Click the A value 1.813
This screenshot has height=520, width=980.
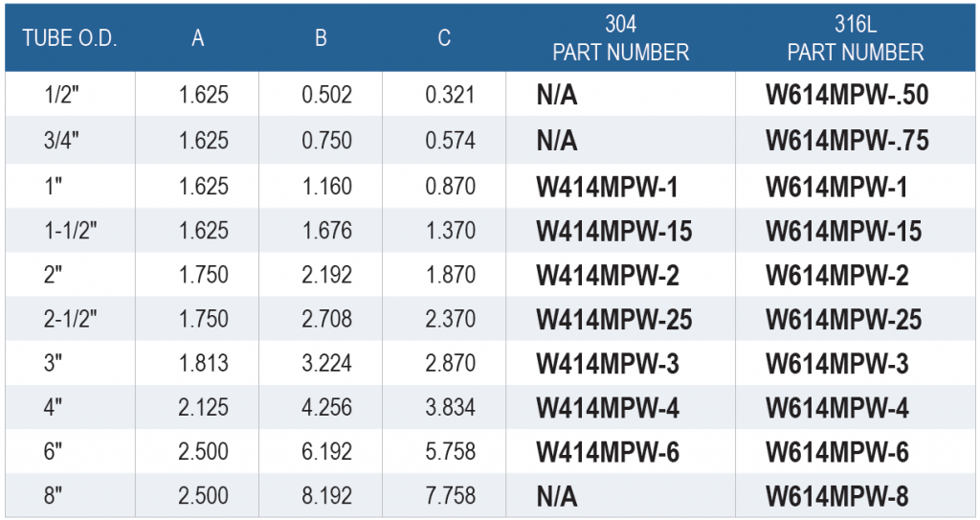203,365
